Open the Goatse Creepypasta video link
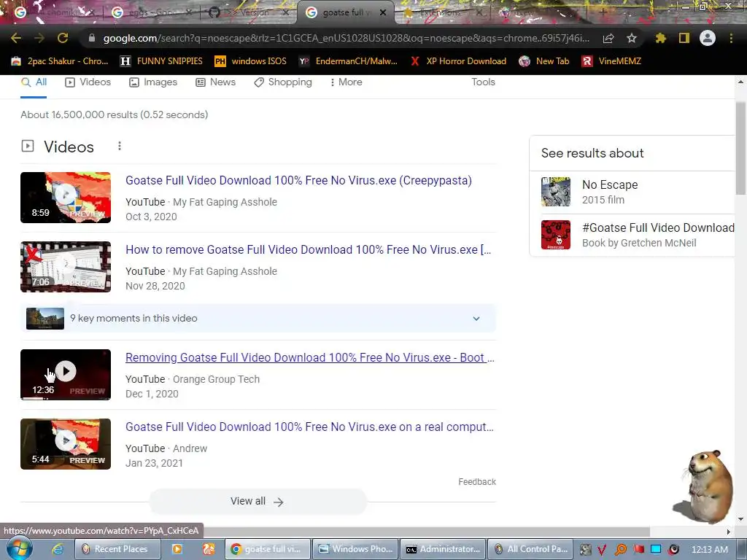Viewport: 747px width, 560px height. (298, 181)
